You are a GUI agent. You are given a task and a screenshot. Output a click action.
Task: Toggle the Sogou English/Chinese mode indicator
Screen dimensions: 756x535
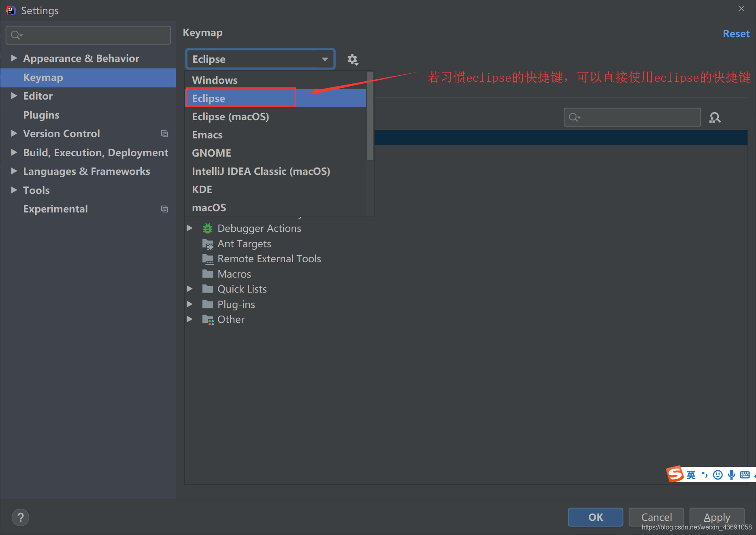[x=691, y=475]
